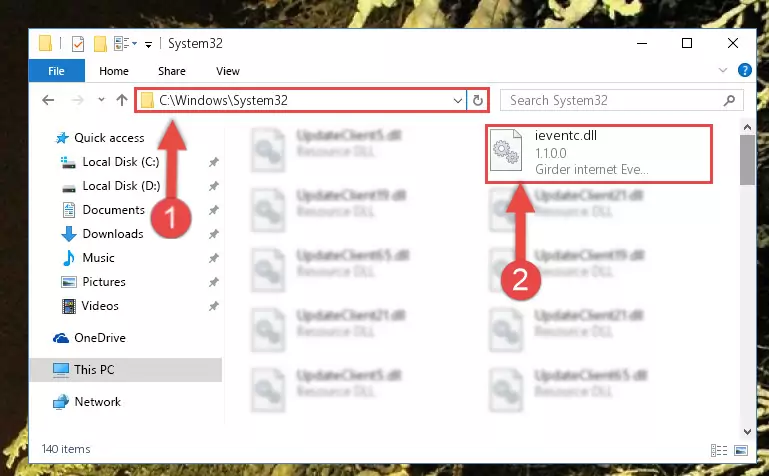Click the view options icon in title bar

121,44
